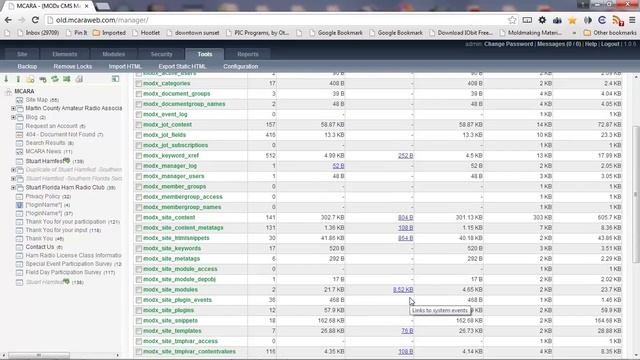Open the Site top menu tab
The width and height of the screenshot is (640, 360).
pos(22,54)
